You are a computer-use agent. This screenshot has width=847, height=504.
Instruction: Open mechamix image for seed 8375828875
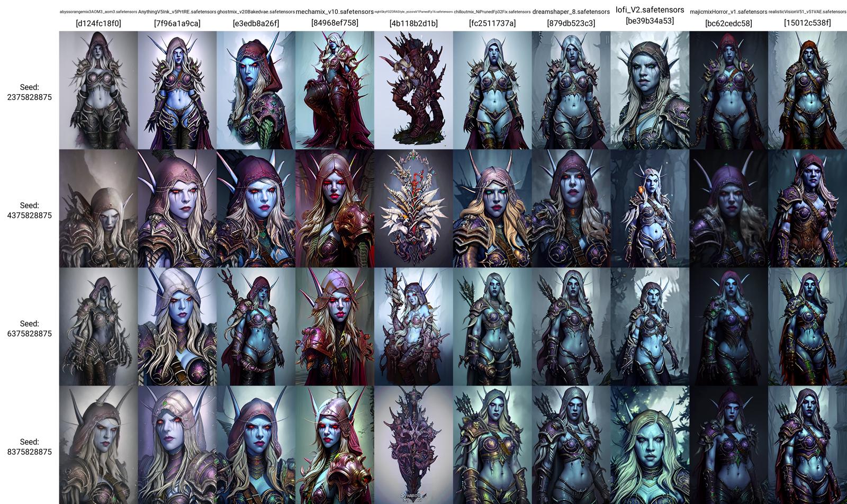tap(335, 445)
